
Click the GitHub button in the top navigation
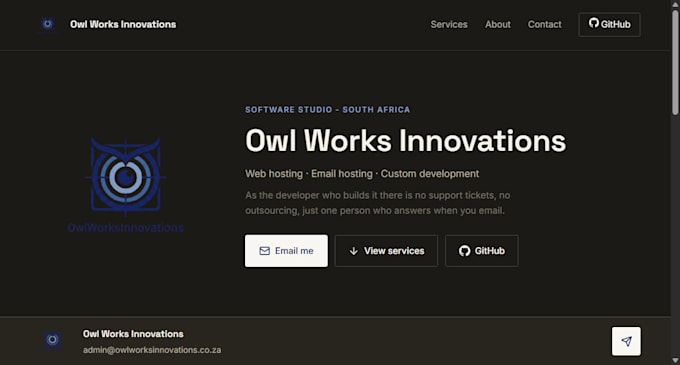(609, 24)
